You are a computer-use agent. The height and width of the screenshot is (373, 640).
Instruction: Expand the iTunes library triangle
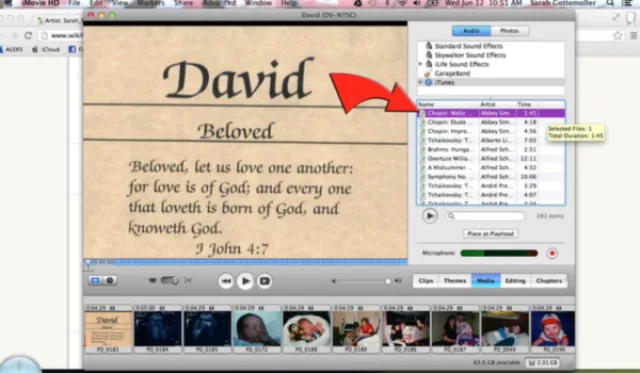point(420,82)
